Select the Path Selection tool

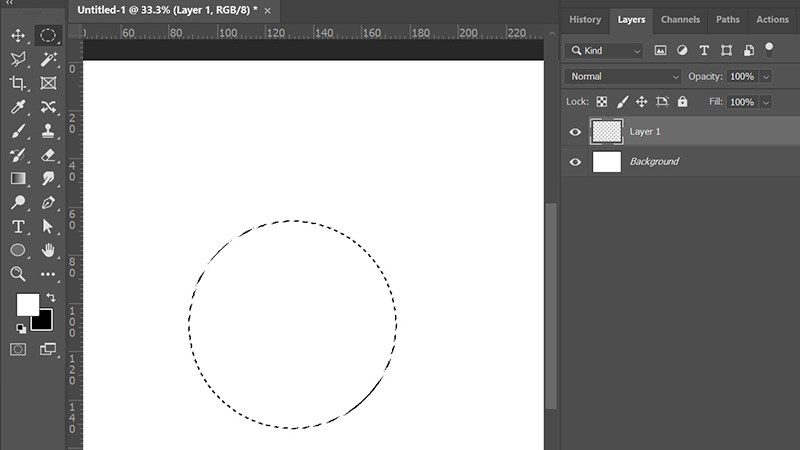coord(48,226)
